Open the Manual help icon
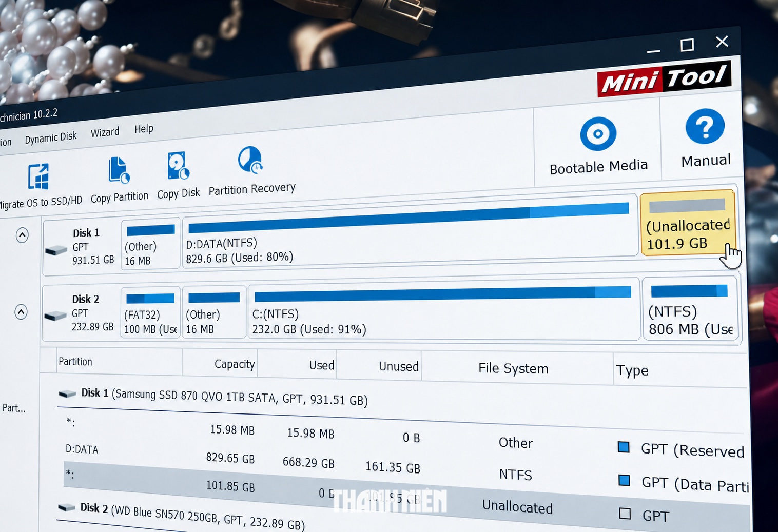The image size is (778, 532). 705,126
